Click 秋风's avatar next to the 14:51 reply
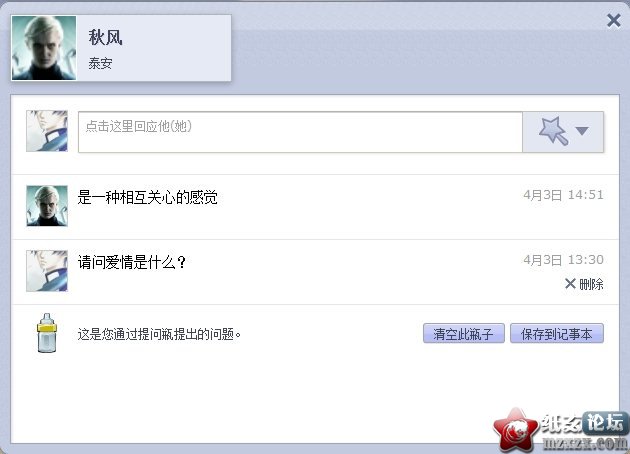Image resolution: width=630 pixels, height=454 pixels. 47,206
